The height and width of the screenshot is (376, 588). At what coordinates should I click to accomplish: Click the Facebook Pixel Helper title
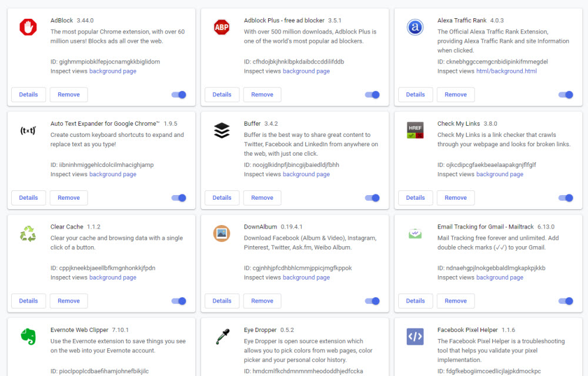pos(467,330)
